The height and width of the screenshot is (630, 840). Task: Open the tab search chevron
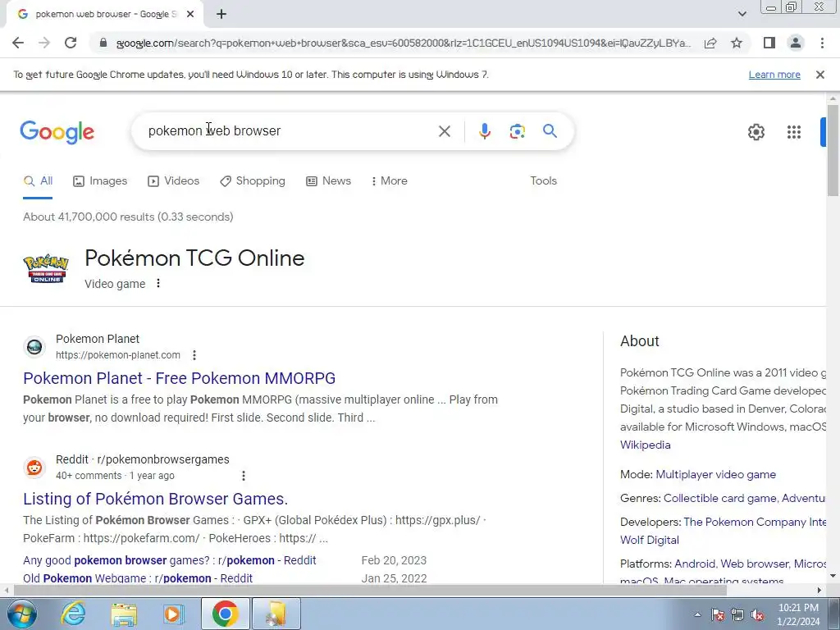pyautogui.click(x=742, y=14)
